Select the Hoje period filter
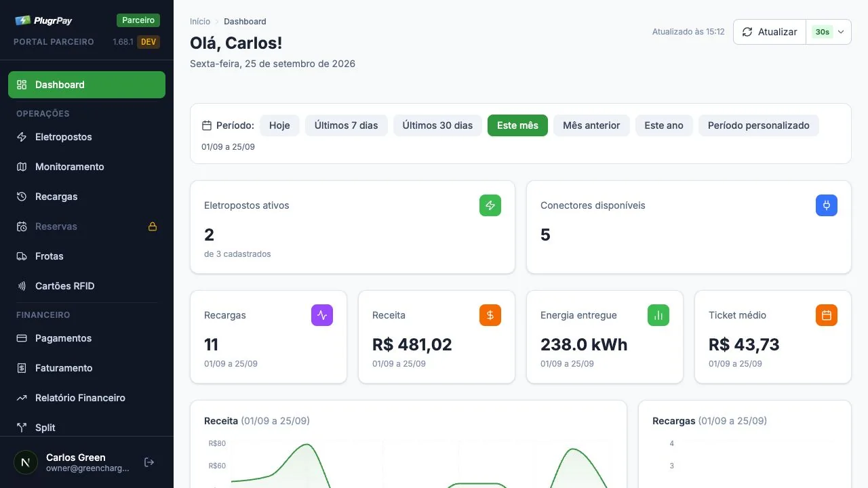868x488 pixels. click(x=279, y=125)
